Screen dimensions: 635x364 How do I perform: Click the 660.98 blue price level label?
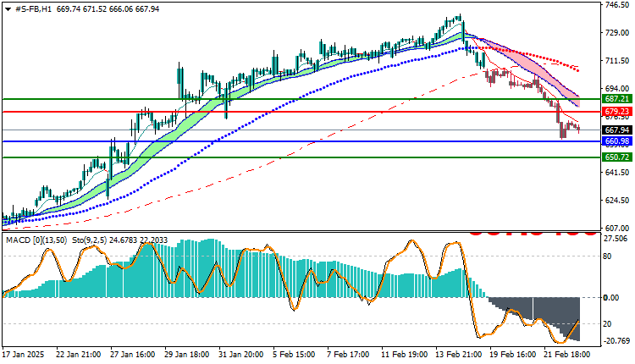[617, 141]
